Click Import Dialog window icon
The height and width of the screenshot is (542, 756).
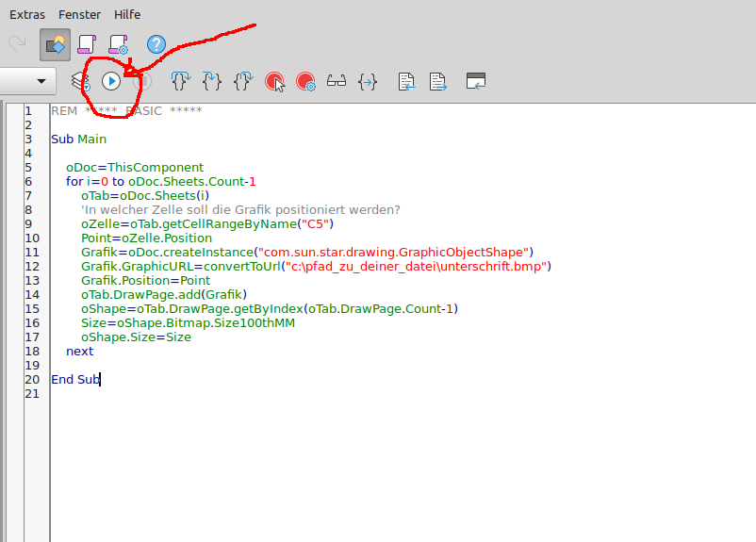476,81
